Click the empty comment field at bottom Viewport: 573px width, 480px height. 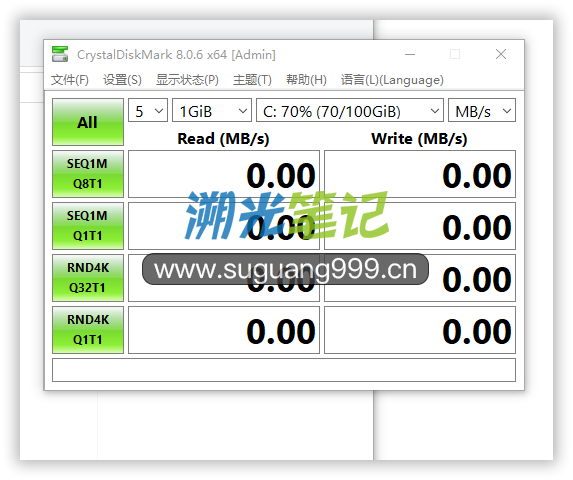coord(284,370)
